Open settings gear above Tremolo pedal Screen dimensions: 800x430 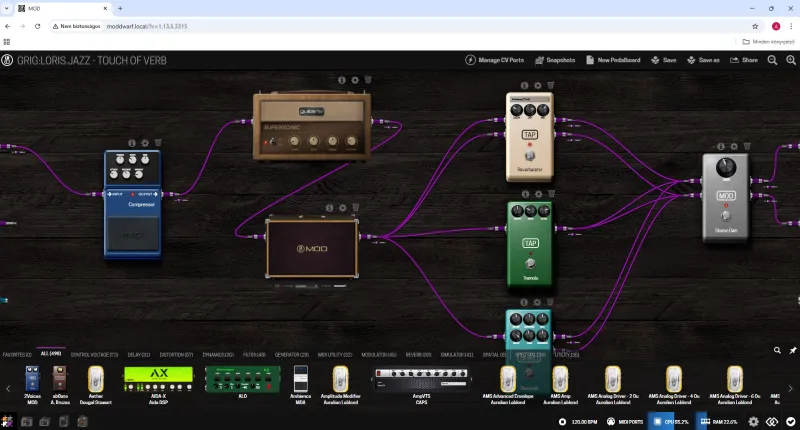click(538, 194)
